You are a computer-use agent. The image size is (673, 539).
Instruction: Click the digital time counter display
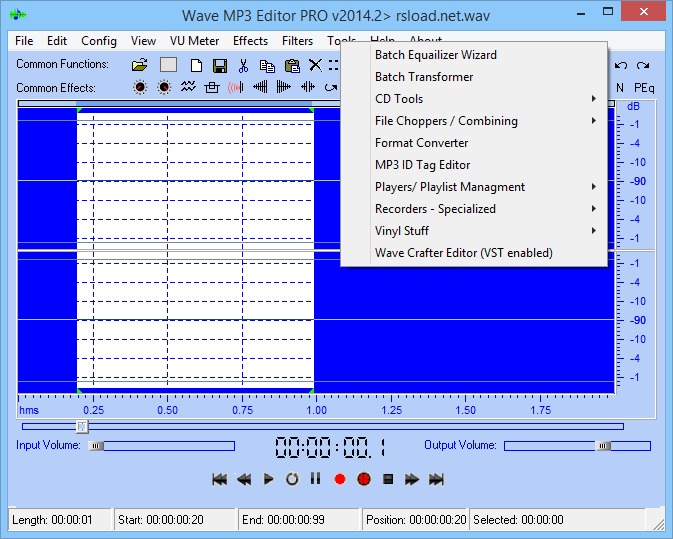[x=330, y=447]
